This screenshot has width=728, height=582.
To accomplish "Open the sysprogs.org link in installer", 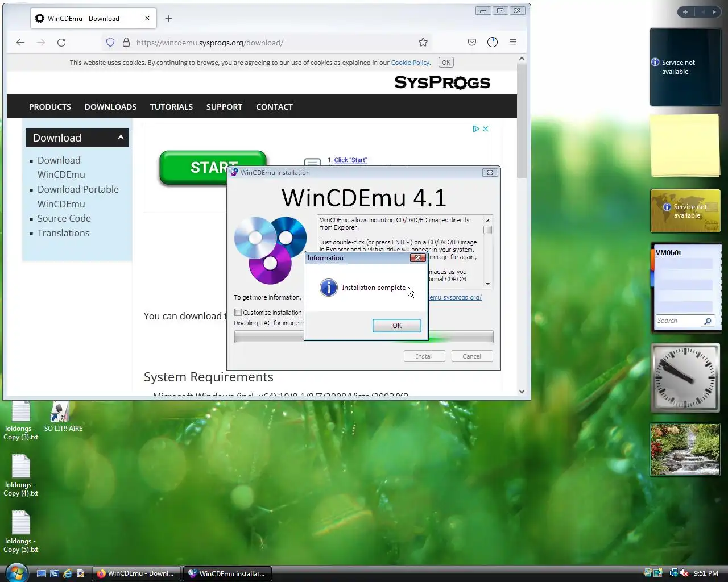I will coord(455,297).
